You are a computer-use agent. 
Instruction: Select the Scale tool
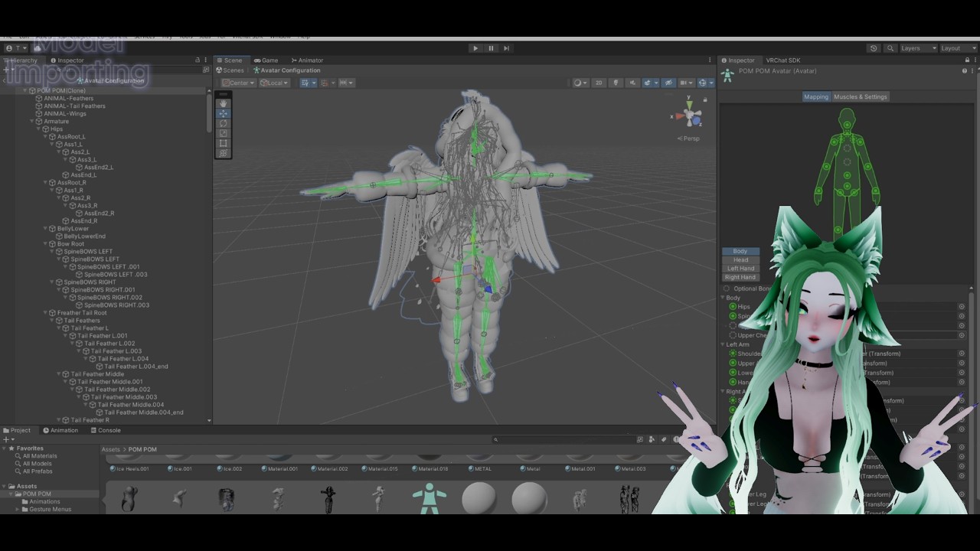click(223, 132)
